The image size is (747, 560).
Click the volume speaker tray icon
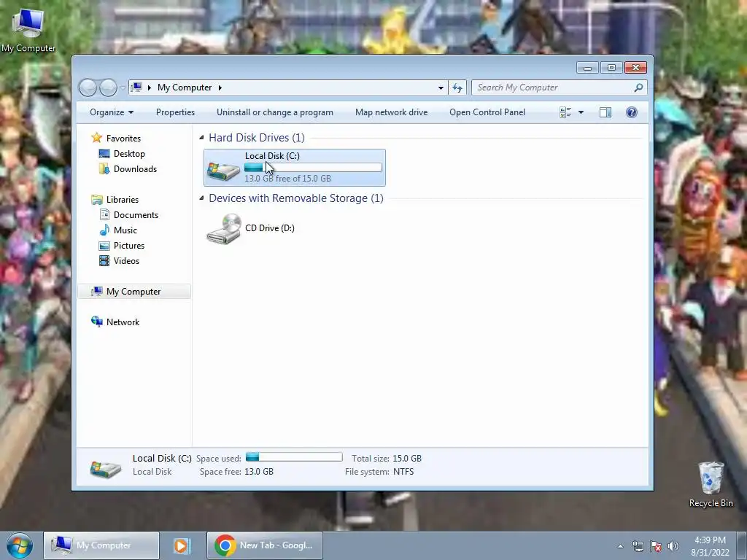[x=673, y=547]
